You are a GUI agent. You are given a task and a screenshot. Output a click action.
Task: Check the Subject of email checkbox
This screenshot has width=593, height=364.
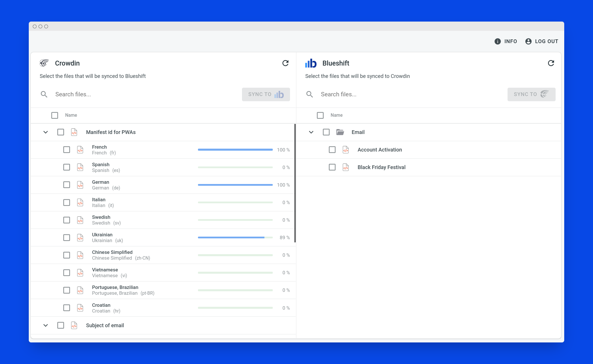pos(61,325)
